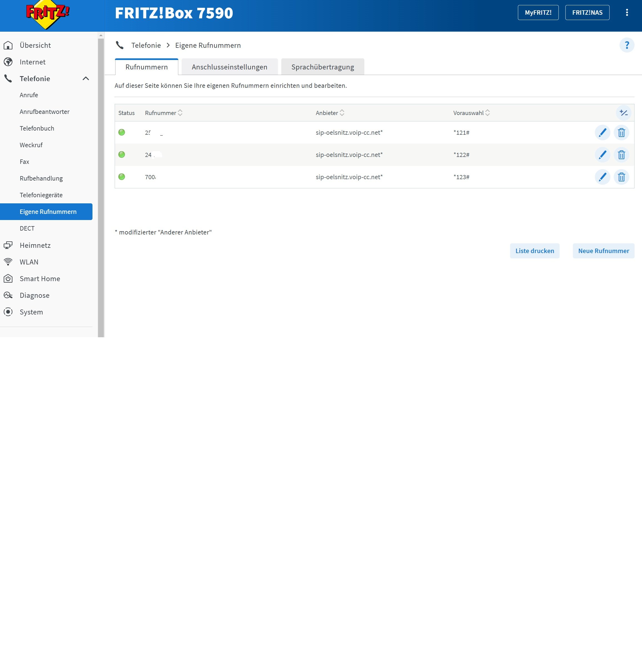The height and width of the screenshot is (672, 642).
Task: Collapse the Telefonie menu chevron
Action: [86, 78]
